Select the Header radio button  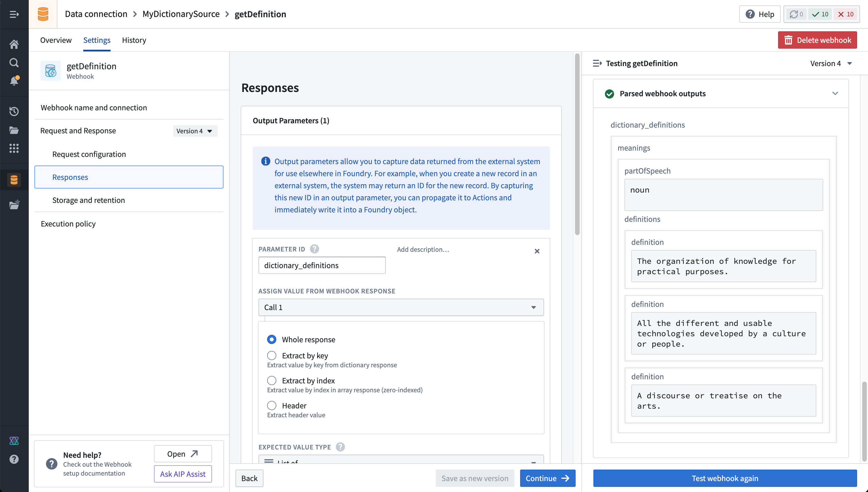coord(271,405)
